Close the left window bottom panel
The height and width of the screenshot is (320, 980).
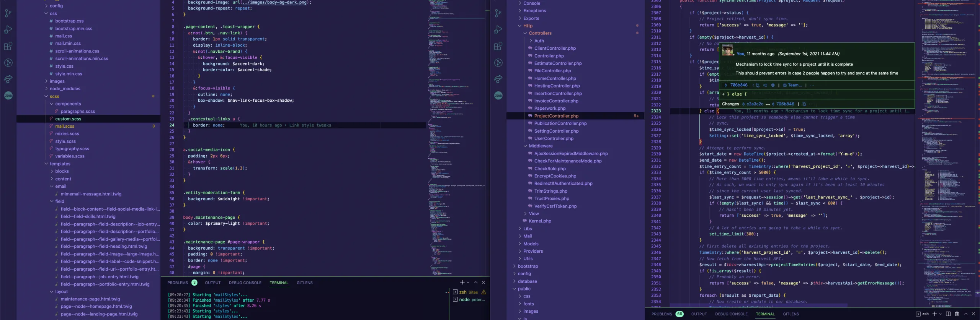tap(483, 283)
